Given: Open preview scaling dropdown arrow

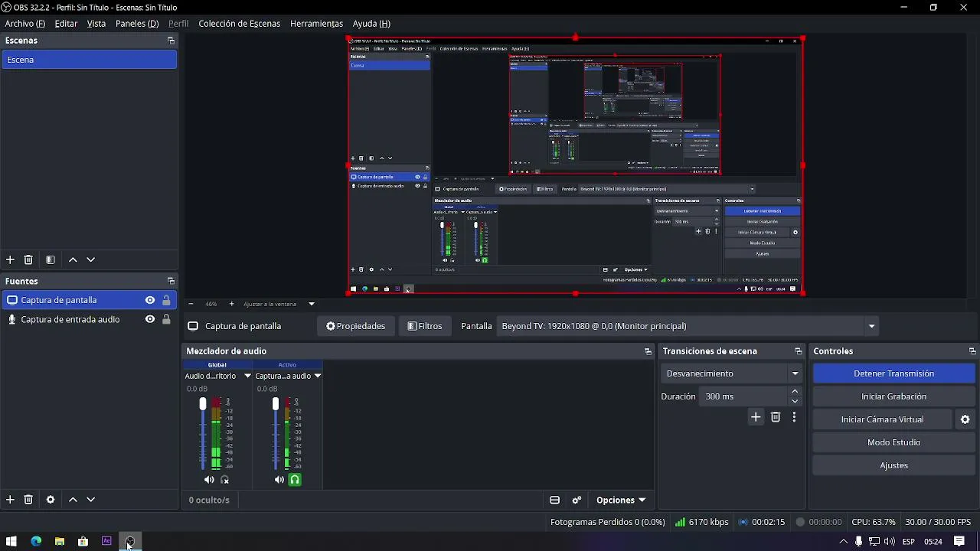Looking at the screenshot, I should tap(312, 304).
